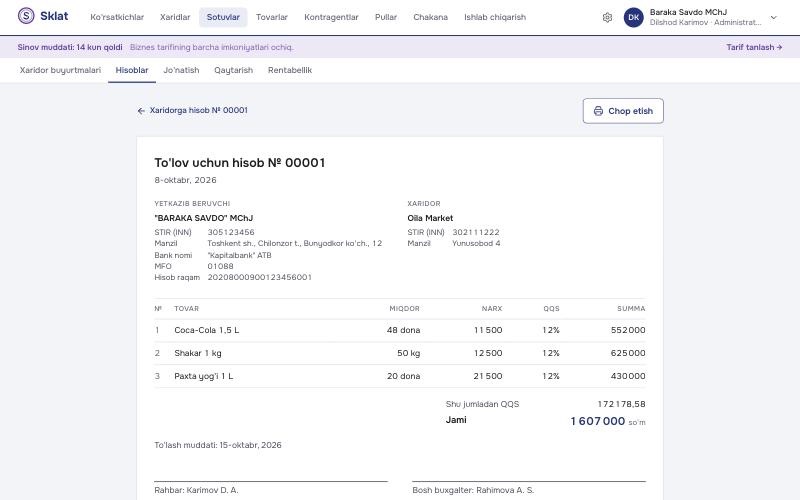Click buyer address Yunusobod 4
Screen dimensions: 800x500
476,243
